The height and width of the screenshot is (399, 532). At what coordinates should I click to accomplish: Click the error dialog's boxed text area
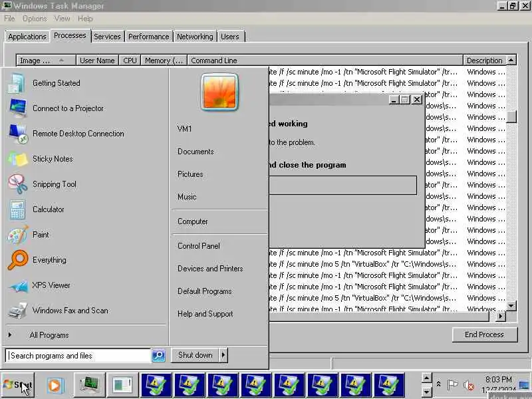pos(343,186)
